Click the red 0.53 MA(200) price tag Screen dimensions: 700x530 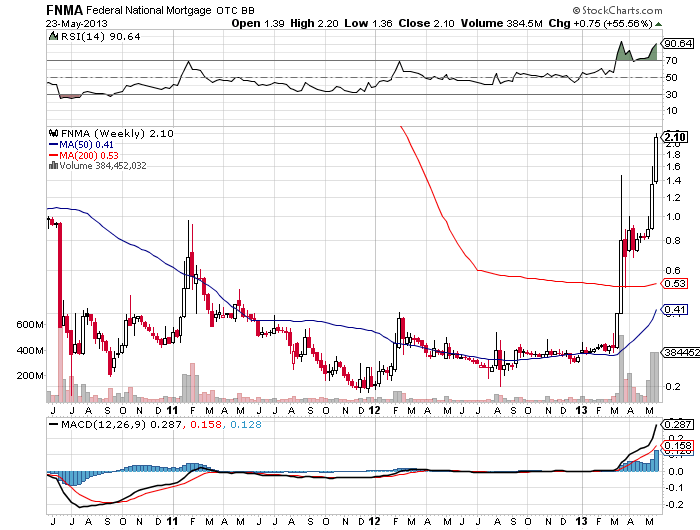click(x=675, y=284)
